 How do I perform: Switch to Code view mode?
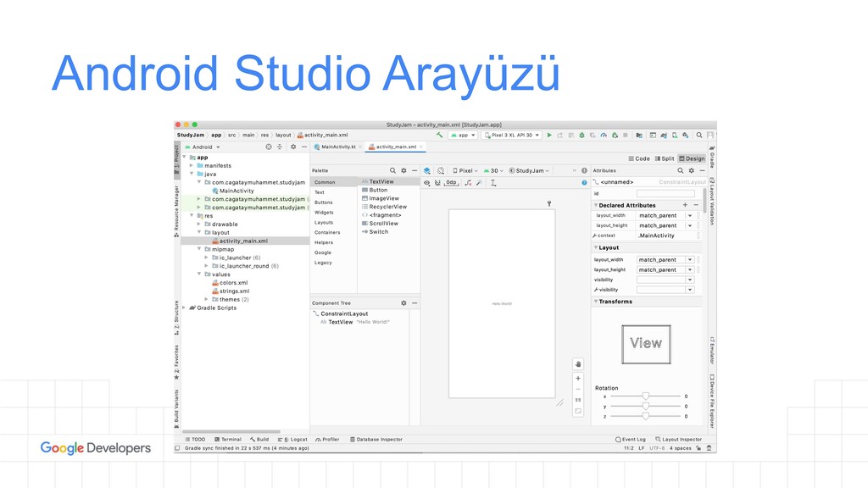[639, 158]
